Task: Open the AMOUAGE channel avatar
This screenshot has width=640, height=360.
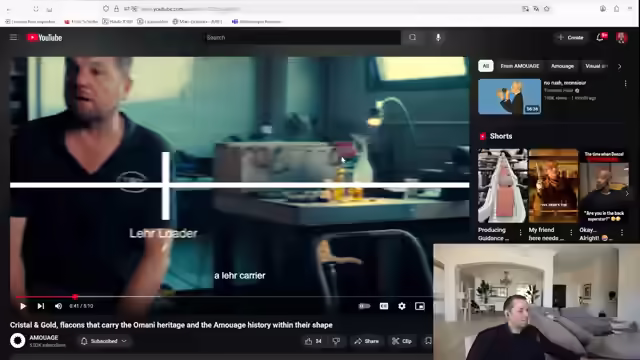Action: pos(18,340)
